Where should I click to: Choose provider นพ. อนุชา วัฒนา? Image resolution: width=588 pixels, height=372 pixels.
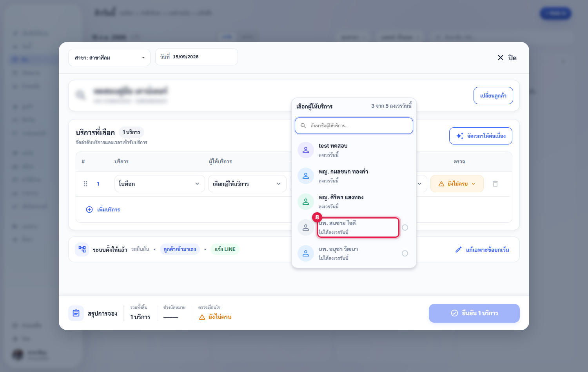coord(354,253)
